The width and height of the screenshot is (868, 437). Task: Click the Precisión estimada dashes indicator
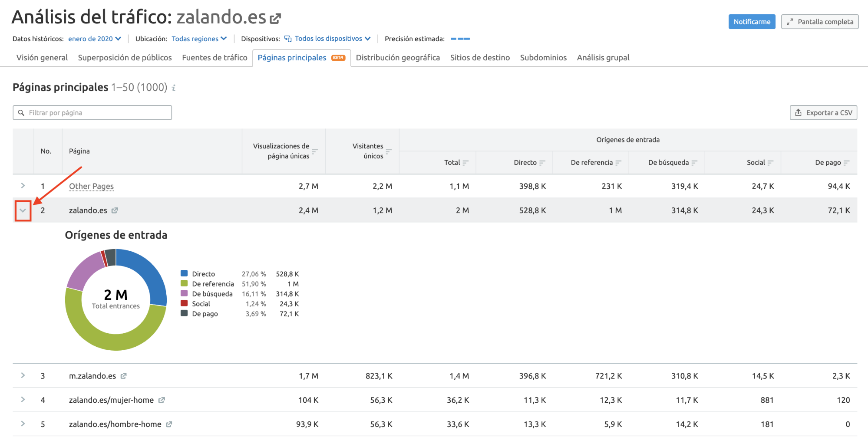(x=460, y=39)
